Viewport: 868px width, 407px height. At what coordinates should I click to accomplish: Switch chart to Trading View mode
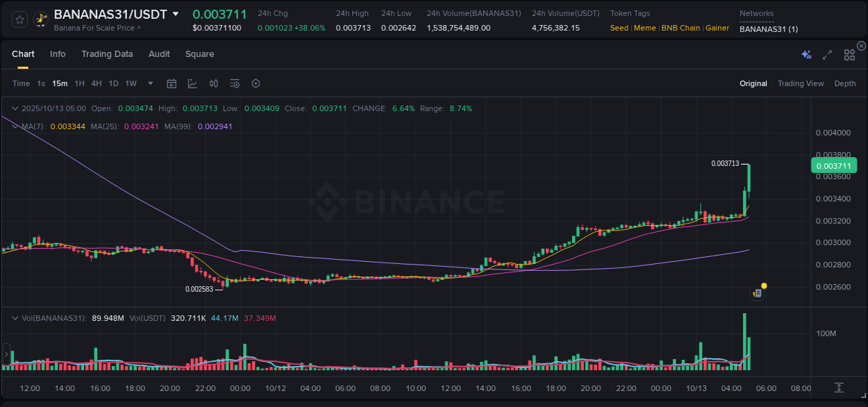coord(801,83)
